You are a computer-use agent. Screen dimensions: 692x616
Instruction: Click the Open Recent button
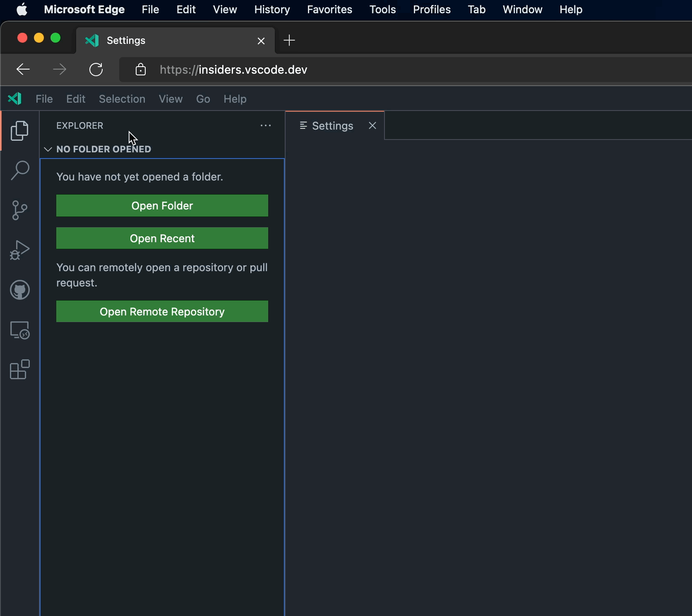pos(162,238)
